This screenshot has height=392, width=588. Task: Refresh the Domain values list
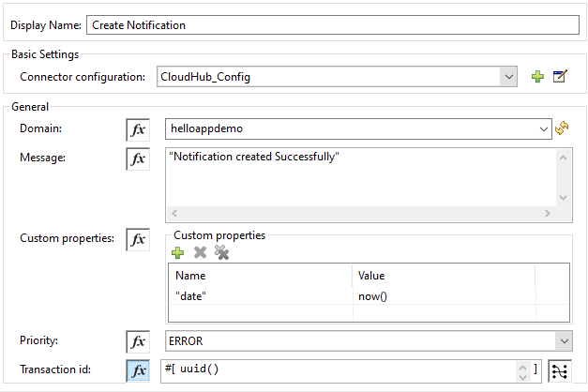pos(563,128)
